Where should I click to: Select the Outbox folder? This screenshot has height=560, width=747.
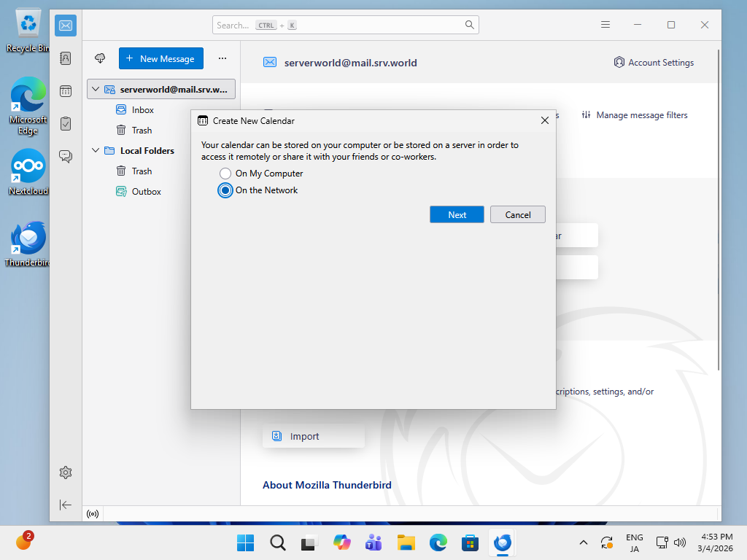161,192
